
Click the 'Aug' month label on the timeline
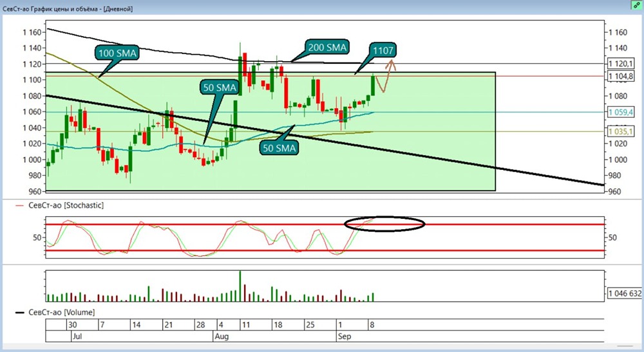coord(222,337)
